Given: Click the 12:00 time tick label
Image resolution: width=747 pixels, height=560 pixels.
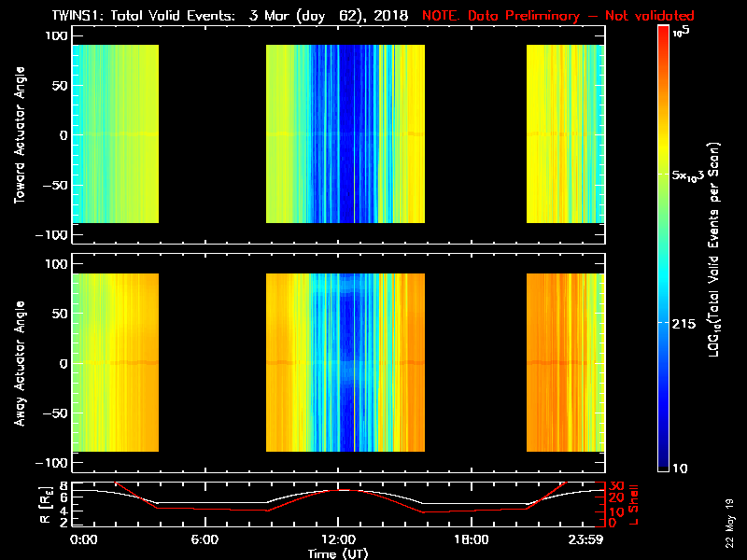Looking at the screenshot, I should [x=338, y=539].
